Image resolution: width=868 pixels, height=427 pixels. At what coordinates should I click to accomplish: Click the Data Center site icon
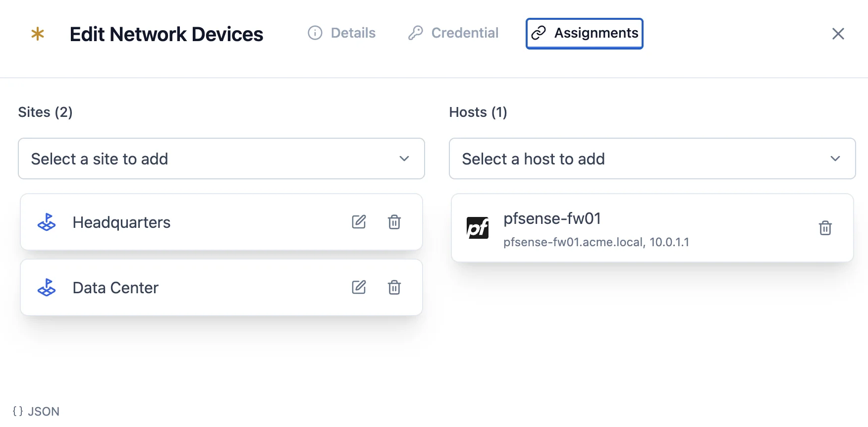point(47,287)
